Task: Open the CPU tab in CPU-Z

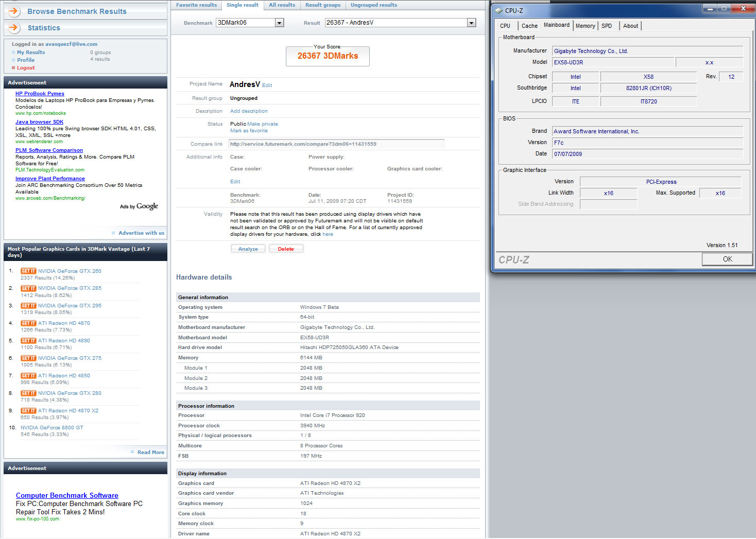Action: coord(505,26)
